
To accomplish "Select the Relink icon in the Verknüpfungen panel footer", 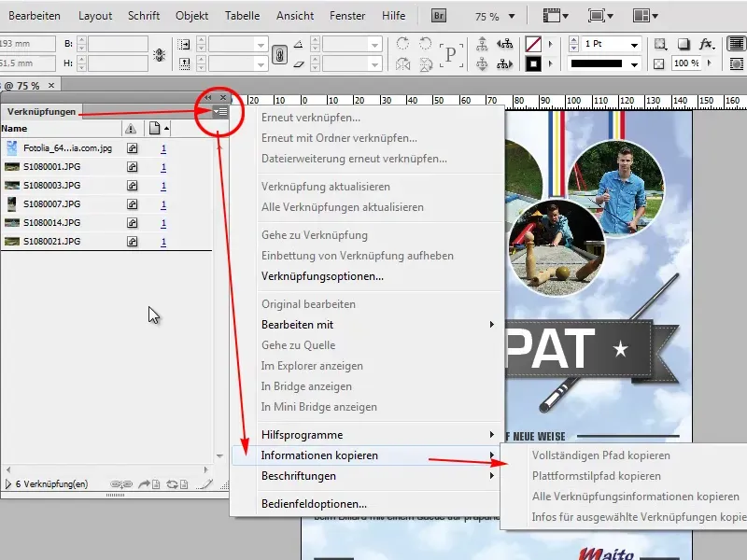I will (x=121, y=483).
